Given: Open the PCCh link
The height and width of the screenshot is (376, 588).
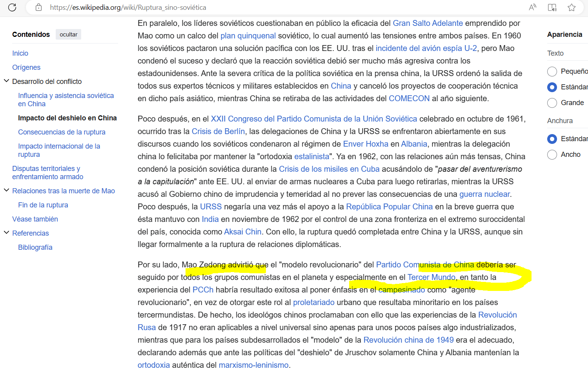Looking at the screenshot, I should point(203,290).
